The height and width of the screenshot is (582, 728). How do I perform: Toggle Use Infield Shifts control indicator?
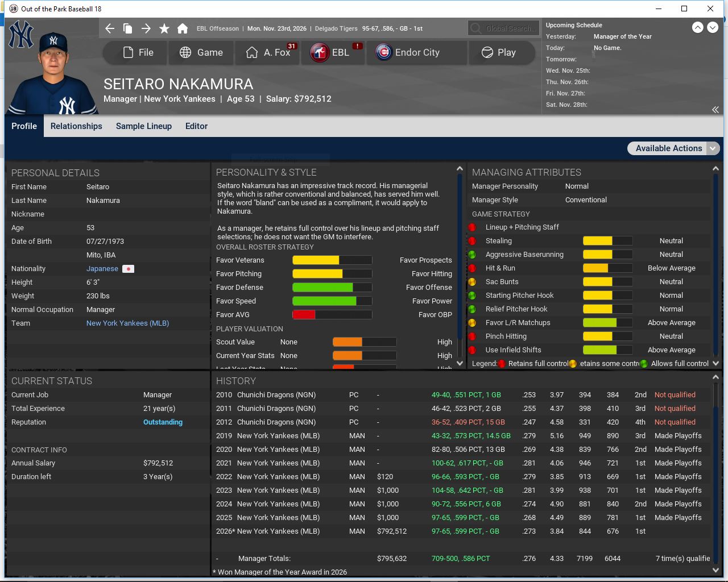[x=472, y=350]
